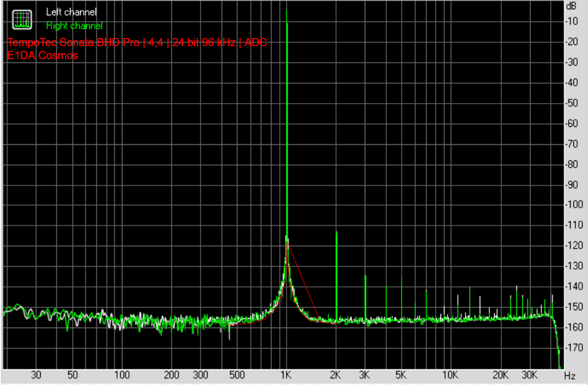Click the '-20' dB axis label
The height and width of the screenshot is (385, 588).
[572, 42]
